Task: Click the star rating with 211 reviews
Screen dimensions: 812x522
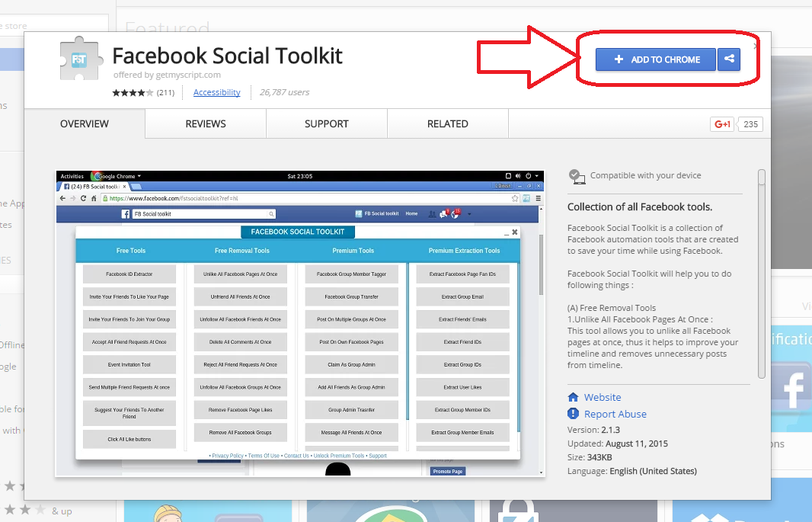Action: point(143,93)
